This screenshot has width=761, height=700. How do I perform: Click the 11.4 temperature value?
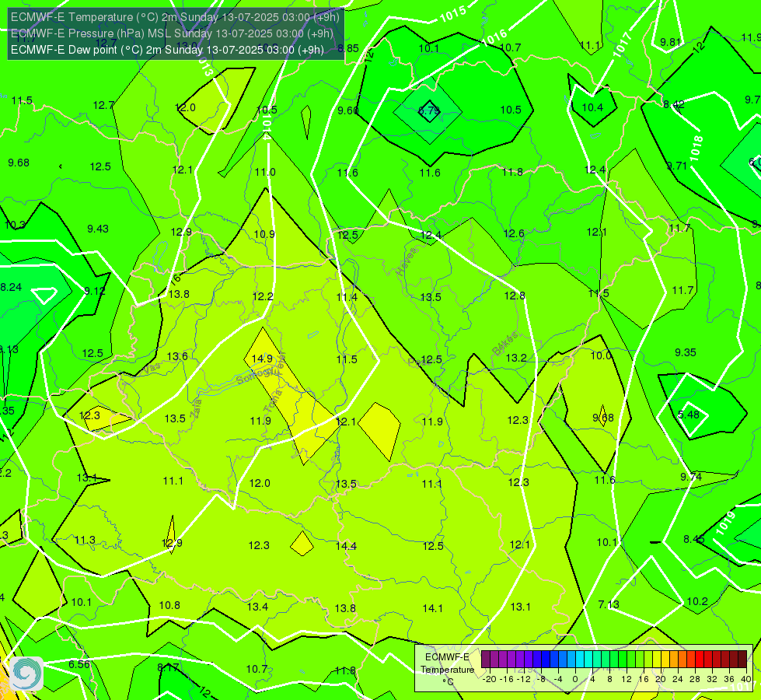[347, 297]
